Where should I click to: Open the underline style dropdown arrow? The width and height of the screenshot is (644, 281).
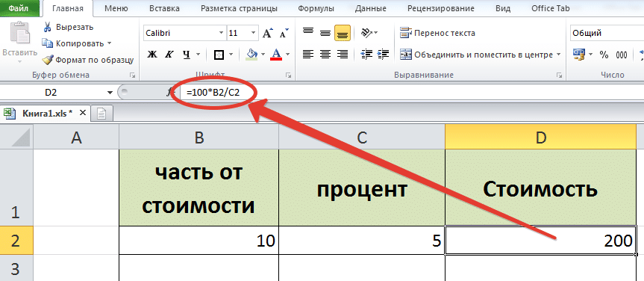pos(198,54)
